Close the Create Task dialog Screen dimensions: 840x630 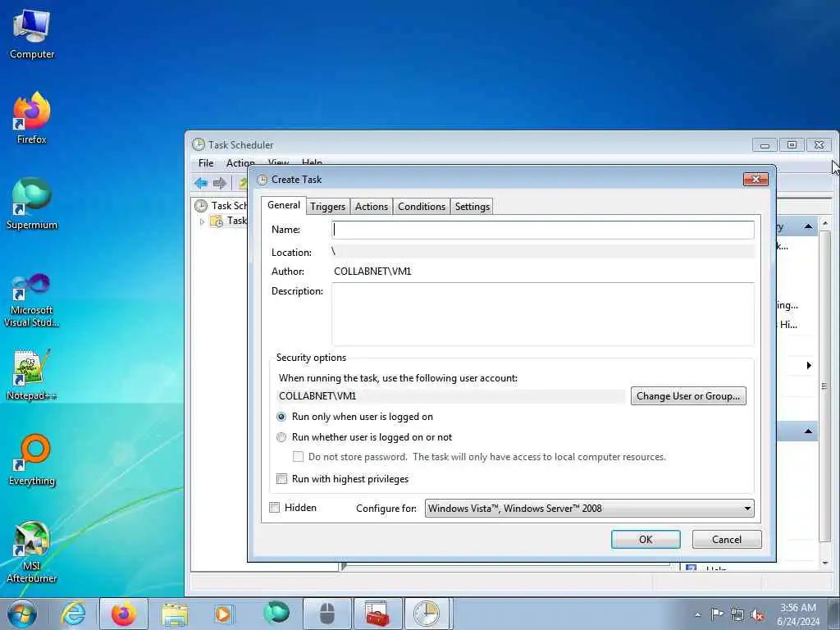click(756, 179)
